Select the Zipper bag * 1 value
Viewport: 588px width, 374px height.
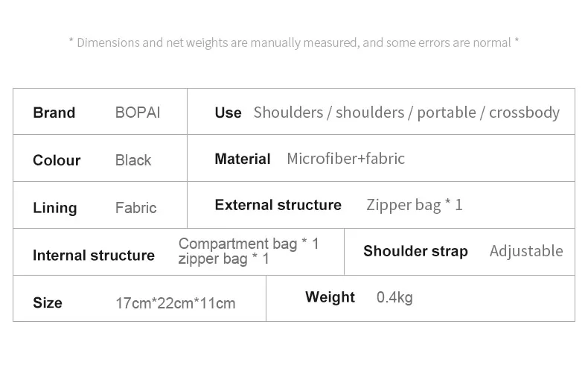415,205
